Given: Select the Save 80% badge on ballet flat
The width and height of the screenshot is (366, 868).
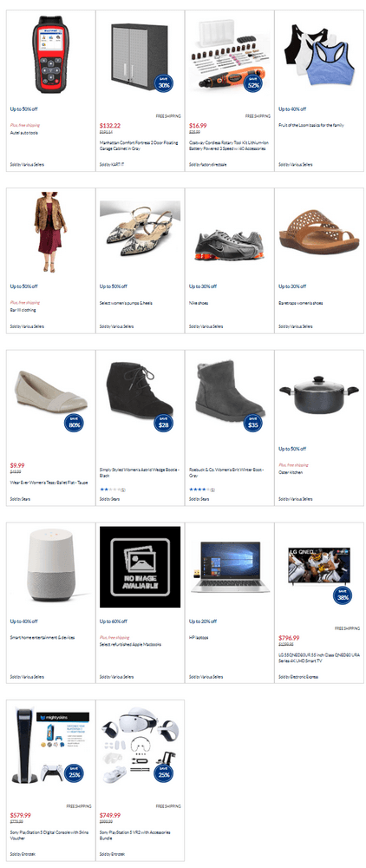Looking at the screenshot, I should click(x=74, y=423).
